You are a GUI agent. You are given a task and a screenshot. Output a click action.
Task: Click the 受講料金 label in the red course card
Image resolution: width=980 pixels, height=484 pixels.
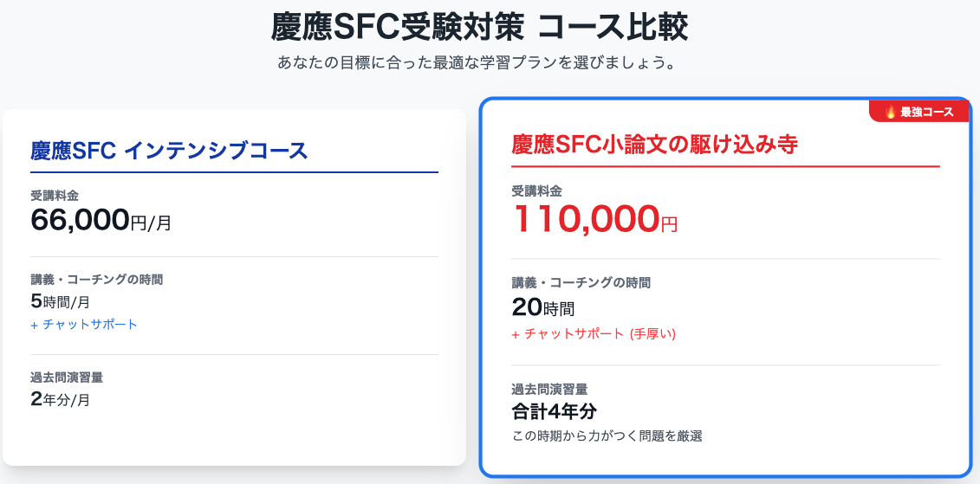click(x=536, y=190)
